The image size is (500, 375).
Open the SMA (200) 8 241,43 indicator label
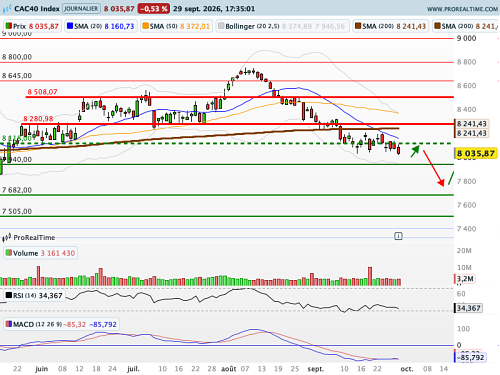[x=390, y=26]
